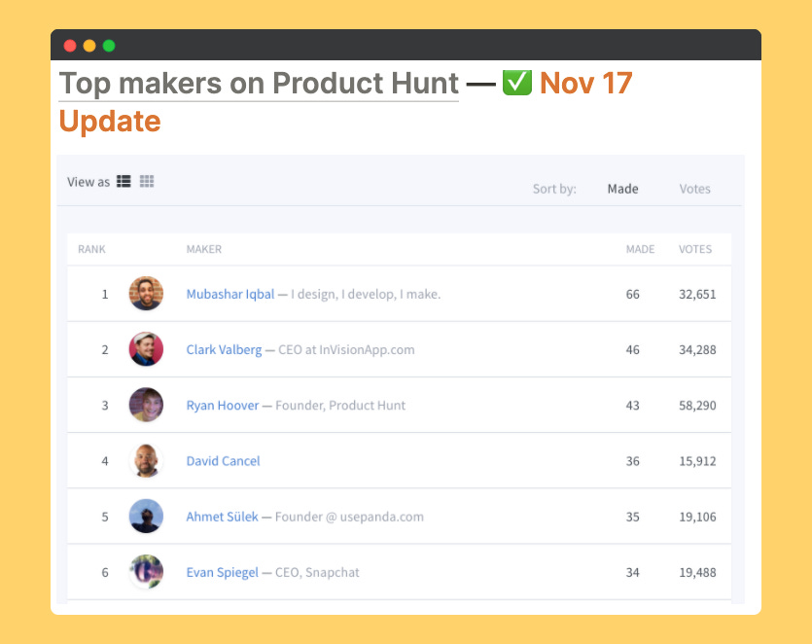Screen dimensions: 812x644
Task: Click made count 66
Action: pos(632,295)
